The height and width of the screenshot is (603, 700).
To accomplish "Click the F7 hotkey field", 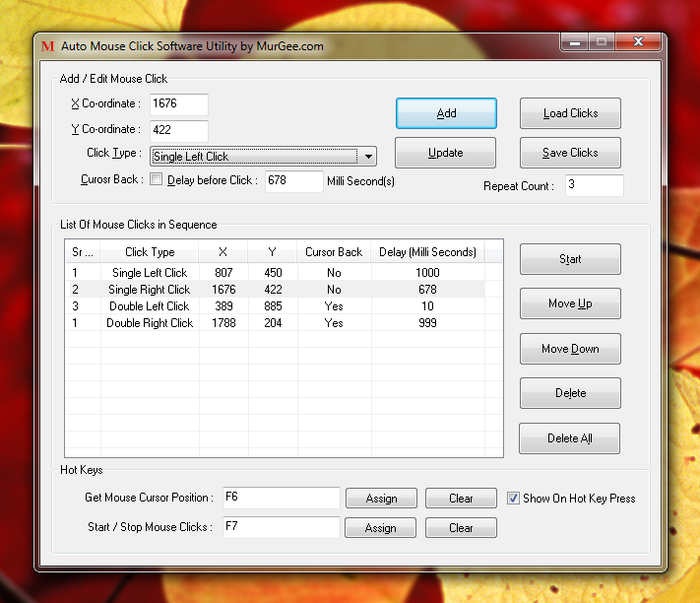I will coord(282,527).
